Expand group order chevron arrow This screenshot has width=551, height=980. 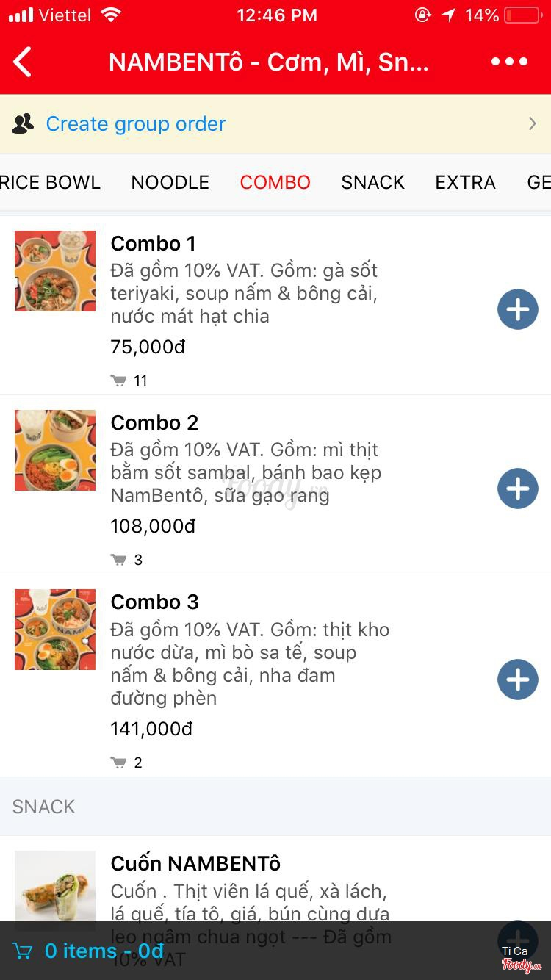pos(532,123)
